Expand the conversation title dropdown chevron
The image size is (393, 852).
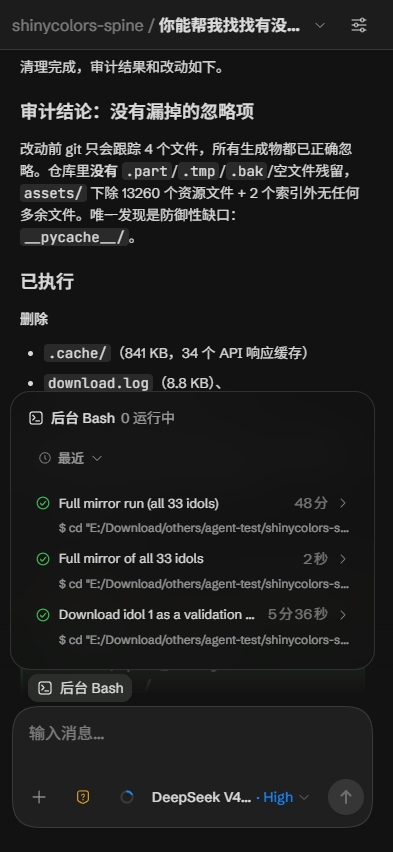(x=320, y=26)
